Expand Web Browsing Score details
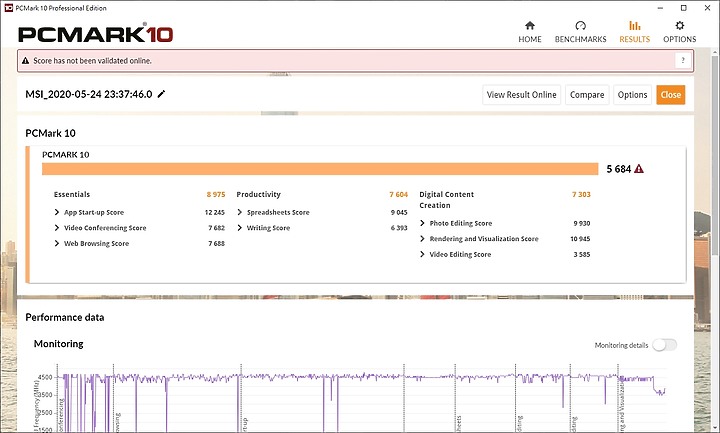 56,243
